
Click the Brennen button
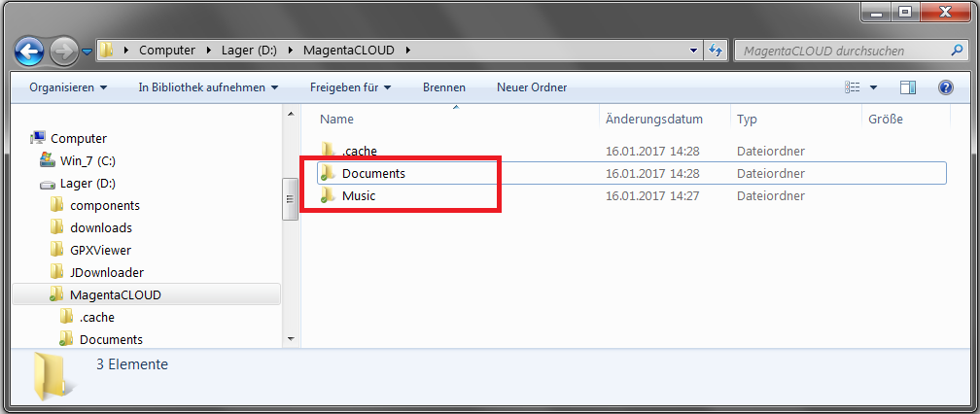click(443, 87)
